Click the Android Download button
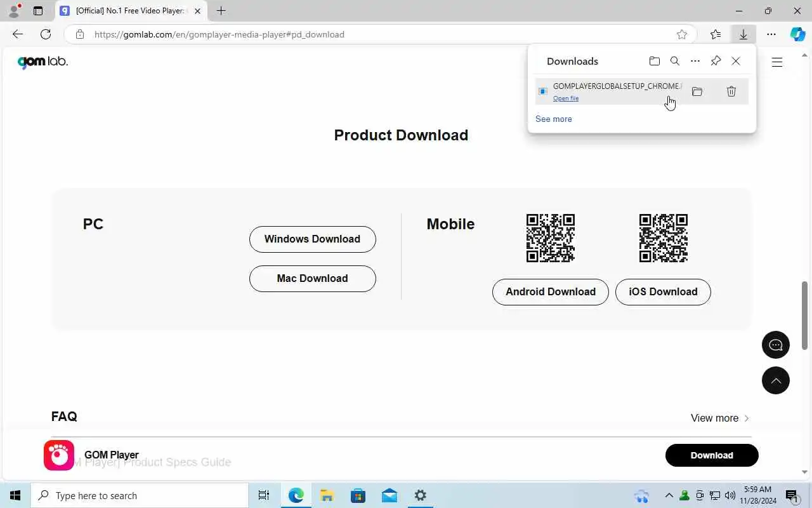 click(551, 292)
